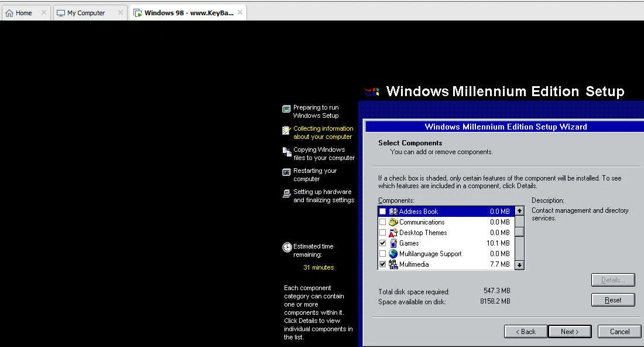Close the Home tab
The height and width of the screenshot is (347, 644).
click(x=43, y=13)
